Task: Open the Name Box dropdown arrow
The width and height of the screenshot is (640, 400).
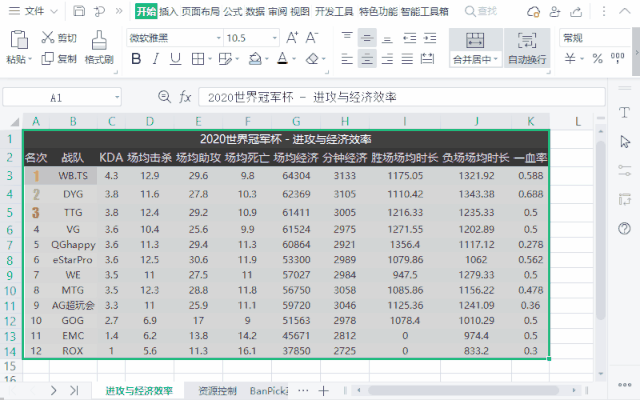Action: point(117,98)
